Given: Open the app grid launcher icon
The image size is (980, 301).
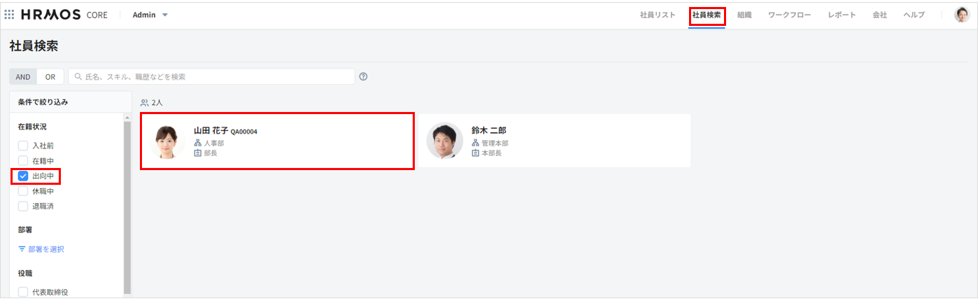Looking at the screenshot, I should 9,15.
